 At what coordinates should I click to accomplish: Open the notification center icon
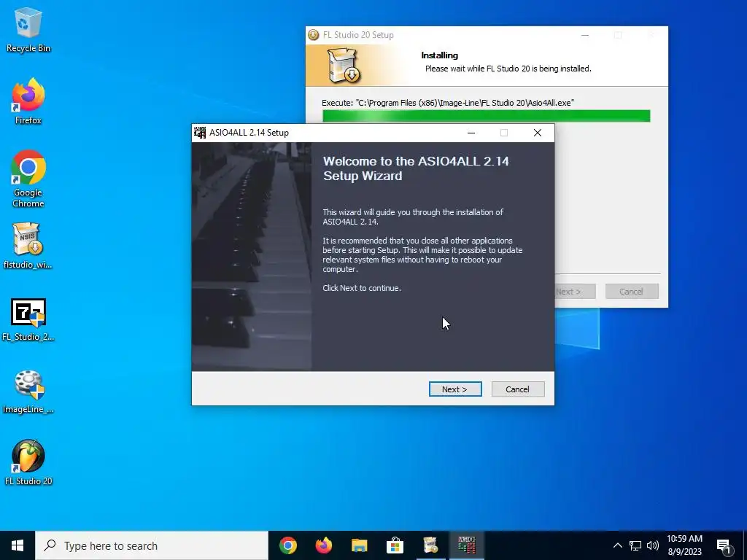pyautogui.click(x=724, y=546)
